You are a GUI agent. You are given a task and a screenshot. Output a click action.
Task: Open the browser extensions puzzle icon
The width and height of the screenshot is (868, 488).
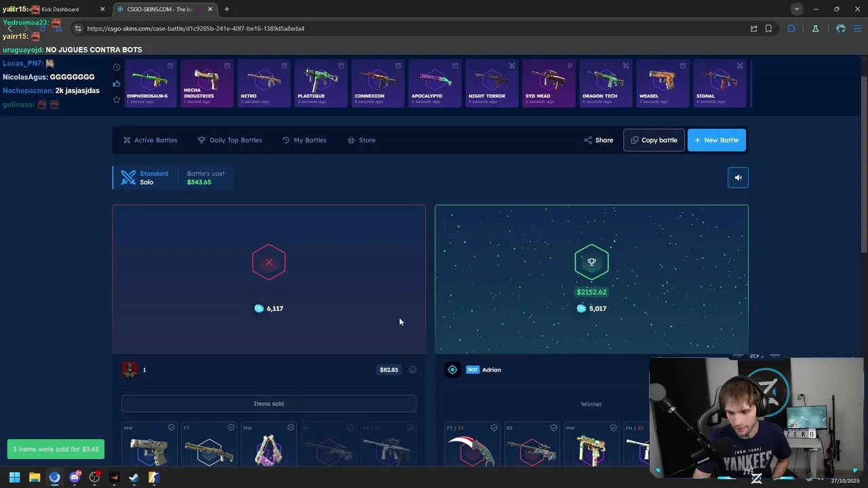pos(791,28)
